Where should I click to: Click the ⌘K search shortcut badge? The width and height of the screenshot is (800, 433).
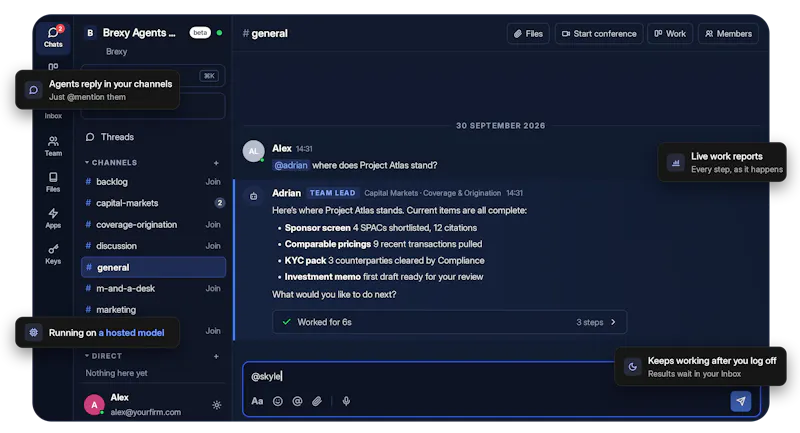pos(209,76)
